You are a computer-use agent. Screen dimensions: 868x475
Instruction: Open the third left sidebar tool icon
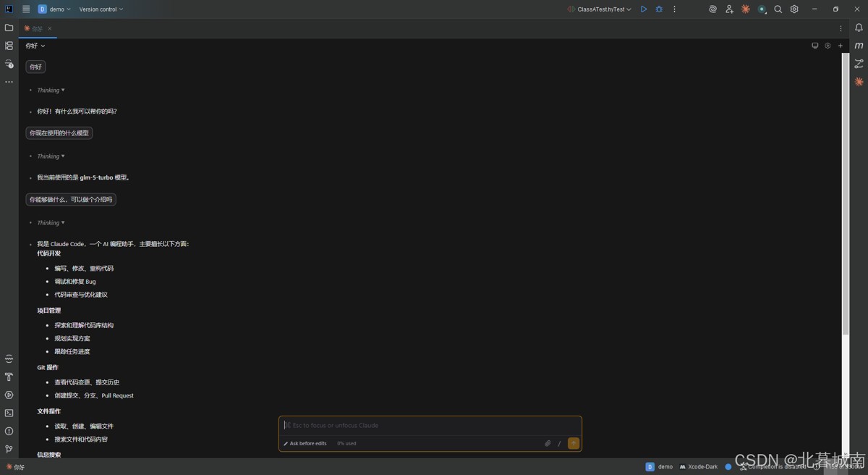pos(9,64)
